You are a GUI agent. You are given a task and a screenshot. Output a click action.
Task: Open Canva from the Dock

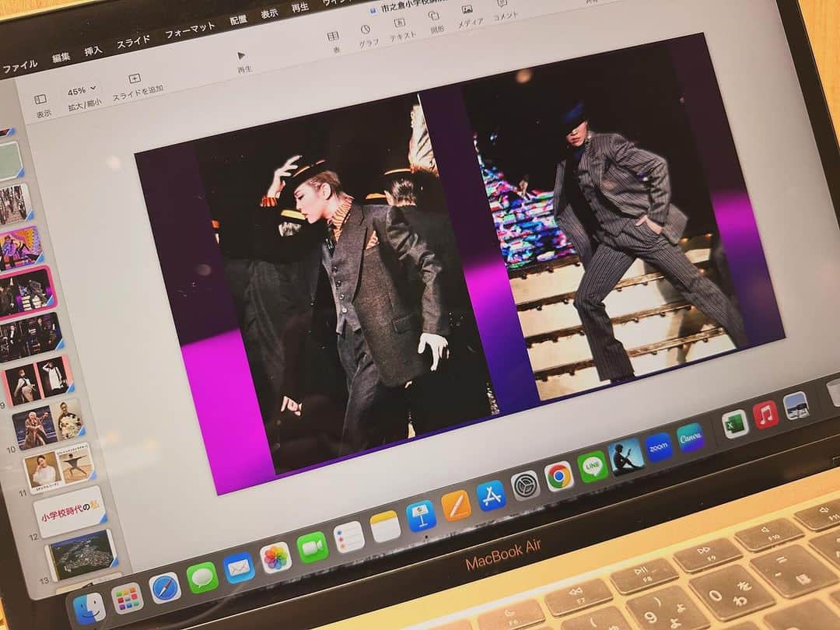coord(690,438)
